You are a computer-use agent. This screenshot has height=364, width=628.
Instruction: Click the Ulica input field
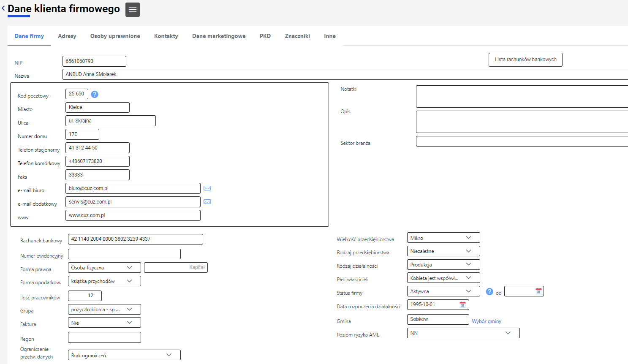[111, 121]
